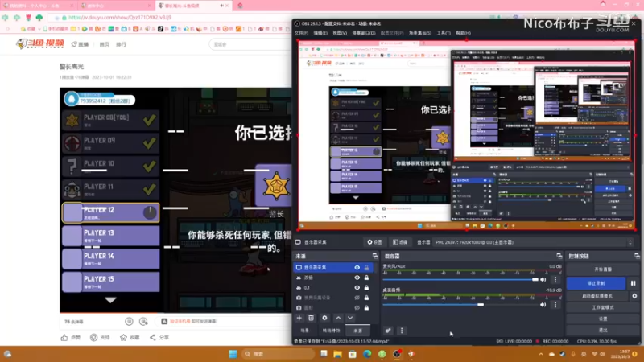The height and width of the screenshot is (362, 644).
Task: Like the video with the thumbs-up icon
Action: (x=64, y=337)
